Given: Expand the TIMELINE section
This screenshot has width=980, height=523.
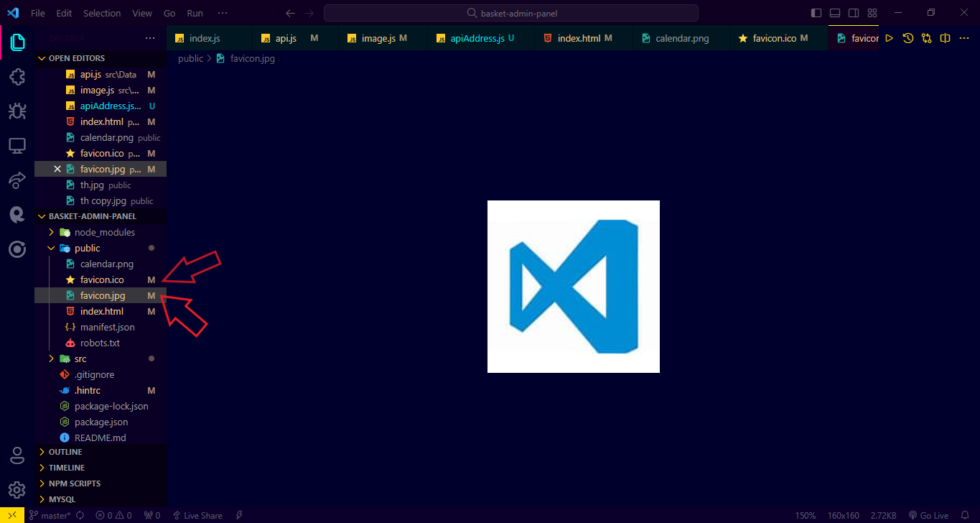Looking at the screenshot, I should (x=101, y=468).
